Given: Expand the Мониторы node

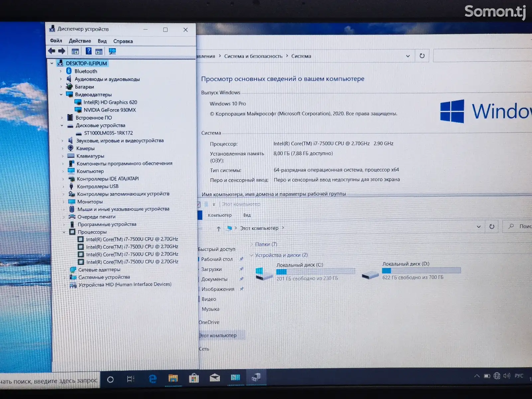Looking at the screenshot, I should [64, 202].
